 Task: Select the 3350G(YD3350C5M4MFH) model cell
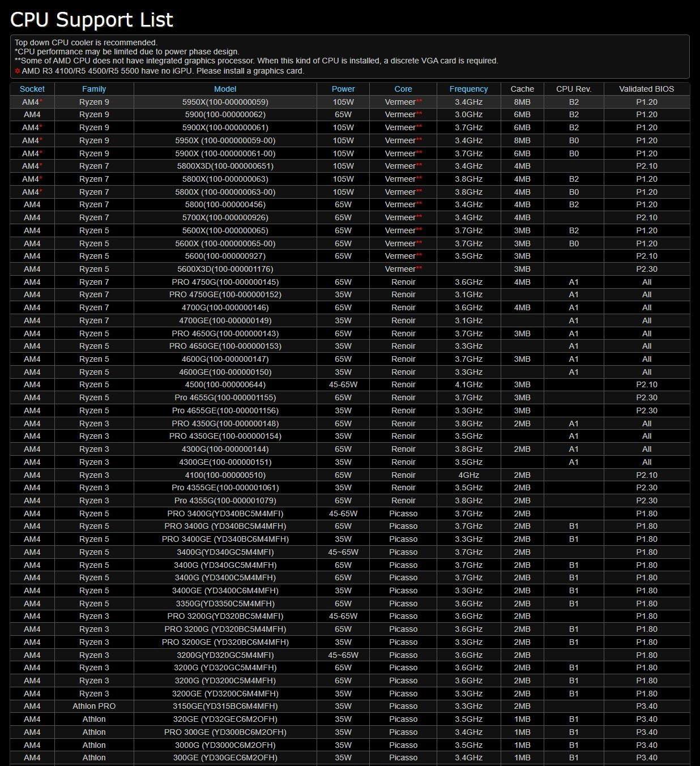pos(225,604)
